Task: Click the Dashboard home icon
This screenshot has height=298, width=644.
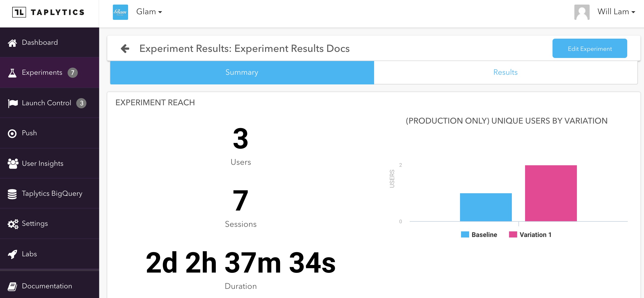Action: (12, 43)
